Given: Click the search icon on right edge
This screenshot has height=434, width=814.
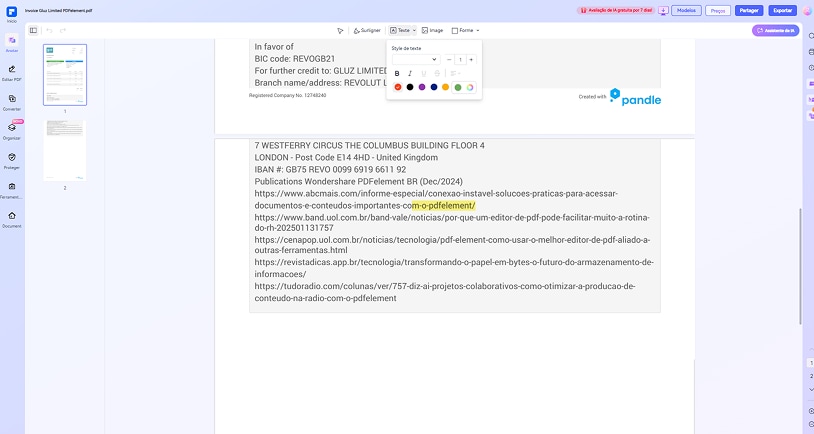Looking at the screenshot, I should [811, 36].
